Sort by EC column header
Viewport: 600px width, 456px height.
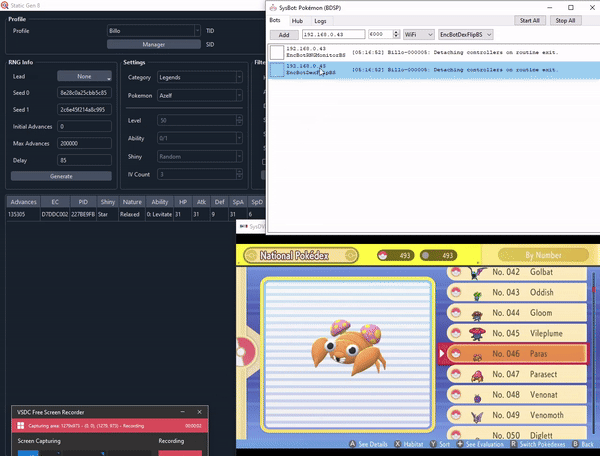[x=55, y=202]
